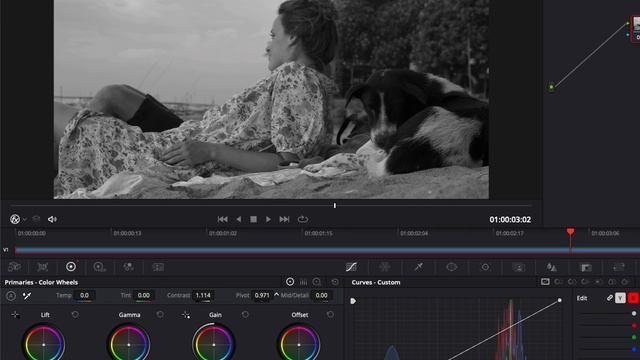This screenshot has height=360, width=640.
Task: Click the Pivot value 0.971
Action: pos(262,295)
